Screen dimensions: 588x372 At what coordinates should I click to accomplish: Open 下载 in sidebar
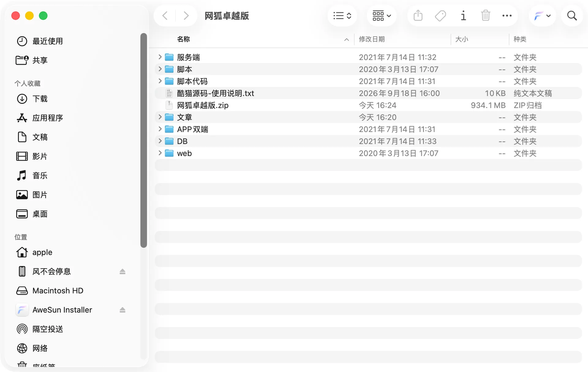32,99
